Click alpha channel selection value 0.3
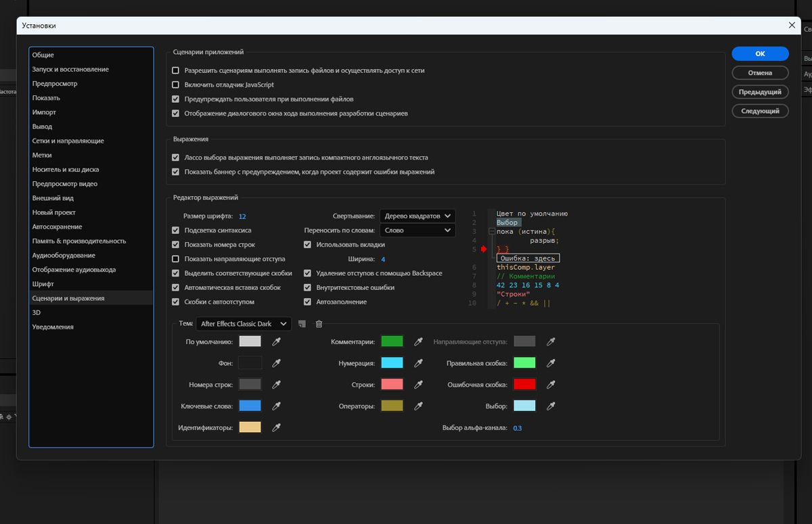Viewport: 812px width, 524px height. point(518,428)
